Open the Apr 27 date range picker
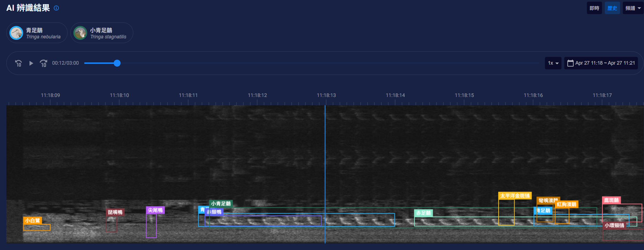This screenshot has width=644, height=250. pyautogui.click(x=601, y=63)
